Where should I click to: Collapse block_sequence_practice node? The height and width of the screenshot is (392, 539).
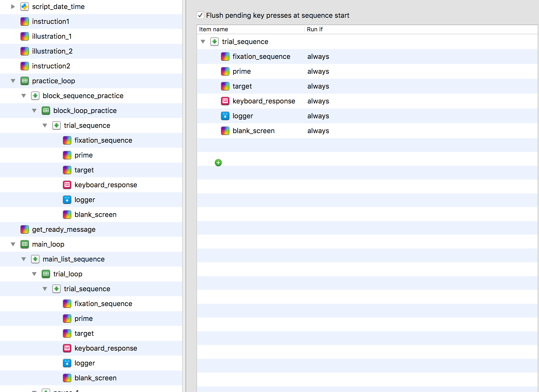tap(23, 96)
